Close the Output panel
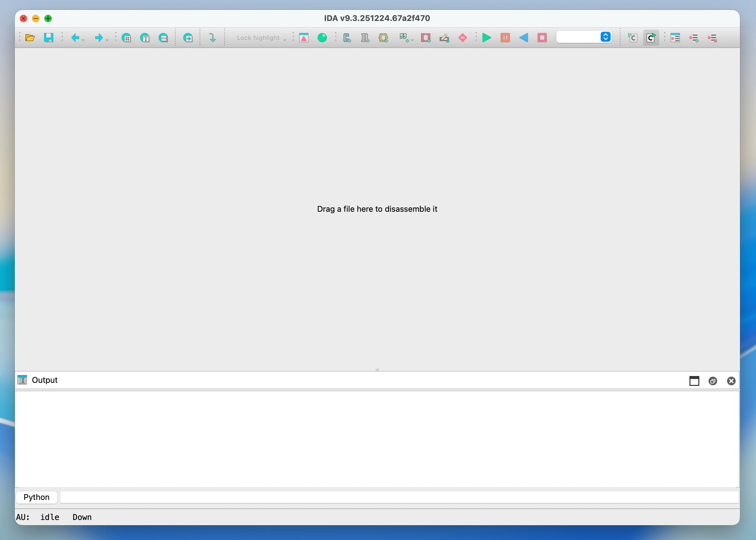 (x=731, y=381)
